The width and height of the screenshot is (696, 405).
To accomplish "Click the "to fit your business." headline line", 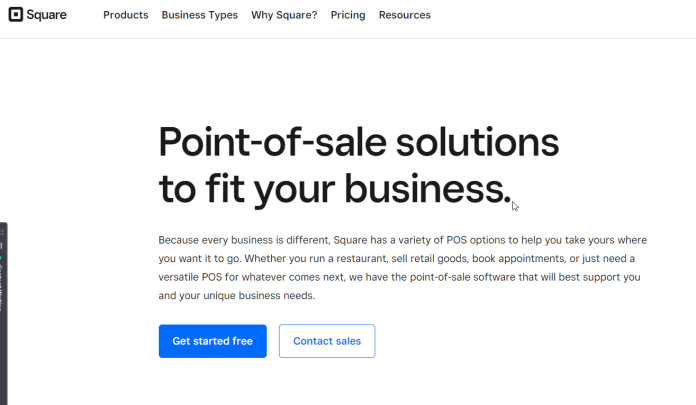I will pyautogui.click(x=335, y=189).
